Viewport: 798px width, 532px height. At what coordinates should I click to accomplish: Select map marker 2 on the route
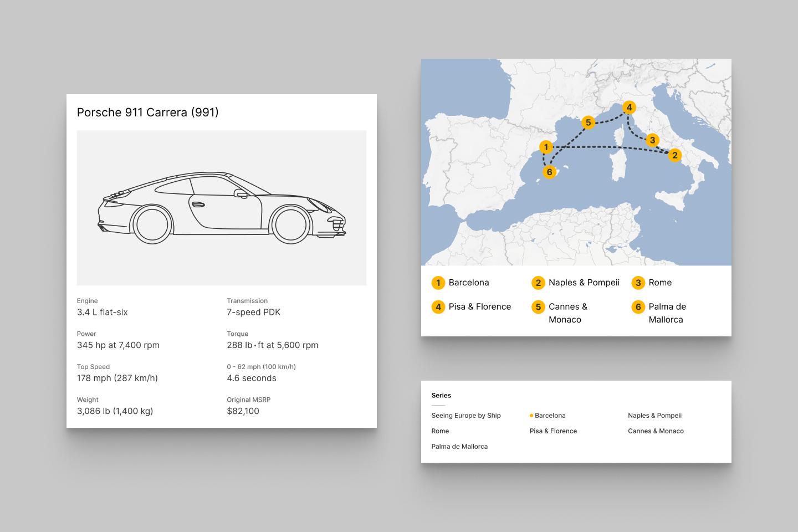click(x=674, y=155)
